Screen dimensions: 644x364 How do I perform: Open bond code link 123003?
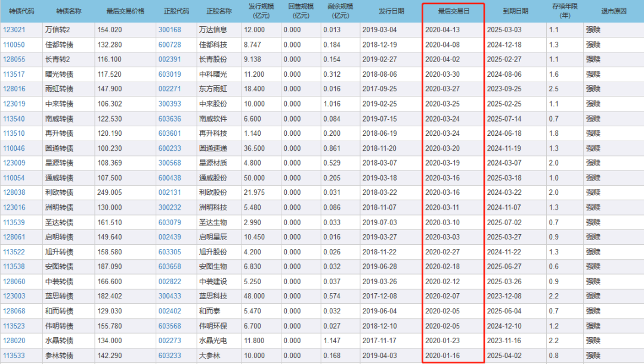[14, 296]
